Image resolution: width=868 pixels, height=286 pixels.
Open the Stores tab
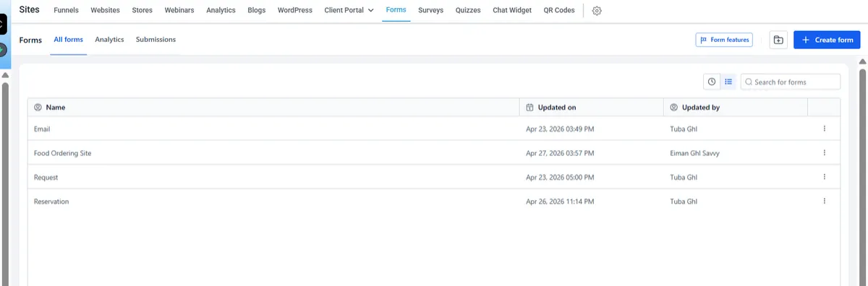pos(142,11)
